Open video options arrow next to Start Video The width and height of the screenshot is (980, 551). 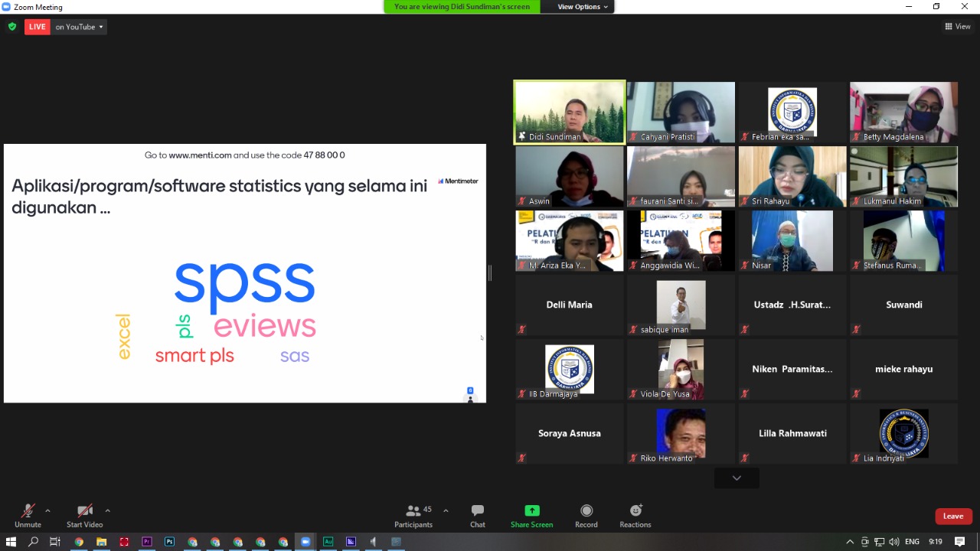coord(107,510)
